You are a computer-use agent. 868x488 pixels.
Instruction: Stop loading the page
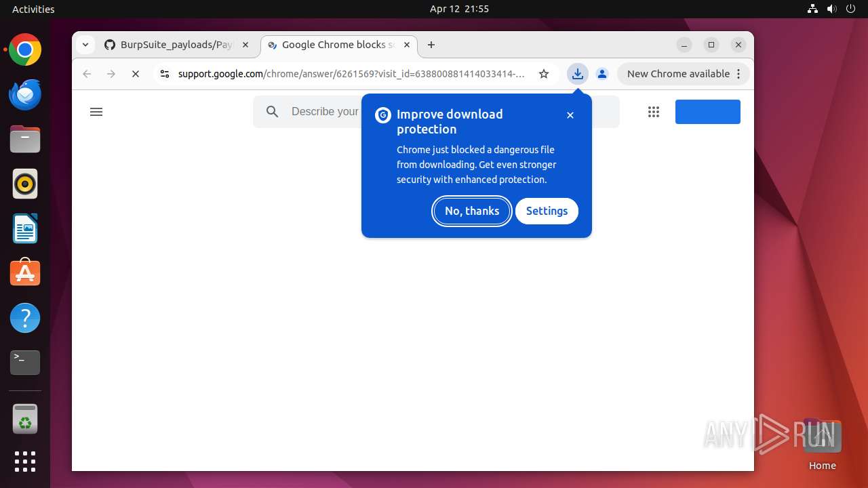click(136, 74)
